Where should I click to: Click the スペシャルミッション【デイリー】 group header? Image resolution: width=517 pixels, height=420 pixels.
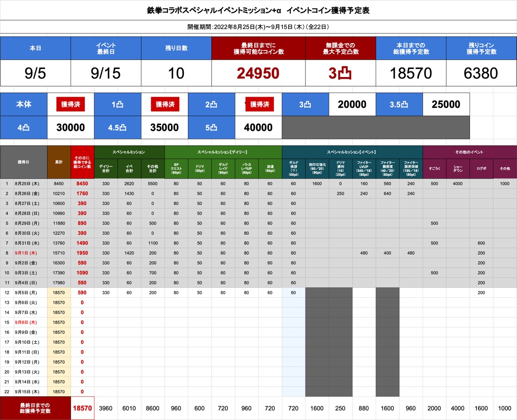pos(223,152)
